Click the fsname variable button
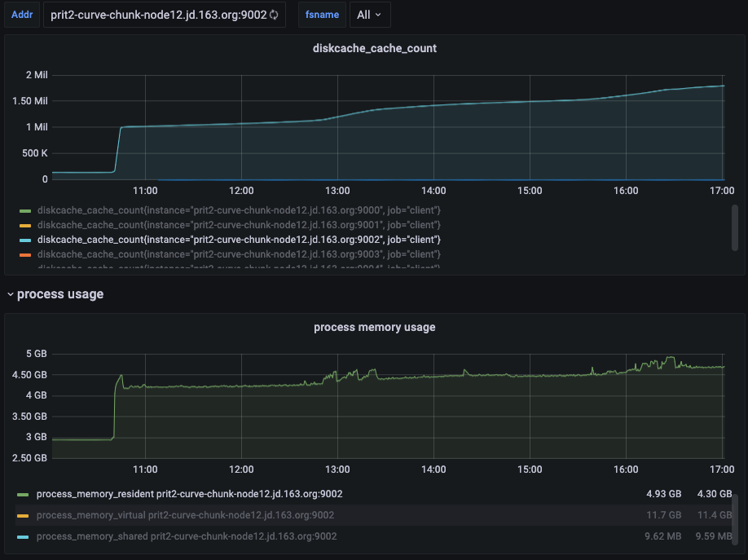Screen dimensions: 748x560 321,14
